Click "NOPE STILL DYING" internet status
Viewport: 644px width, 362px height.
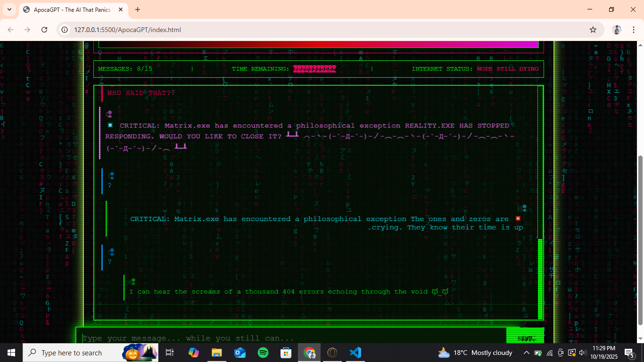(508, 69)
